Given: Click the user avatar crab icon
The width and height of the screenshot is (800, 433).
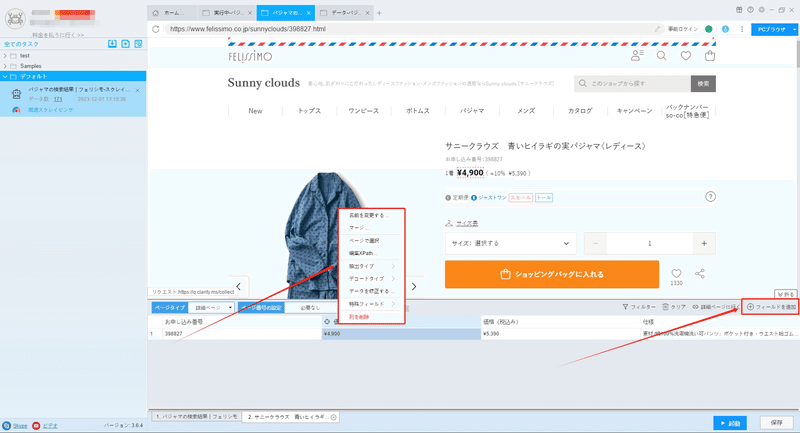Looking at the screenshot, I should pyautogui.click(x=15, y=19).
